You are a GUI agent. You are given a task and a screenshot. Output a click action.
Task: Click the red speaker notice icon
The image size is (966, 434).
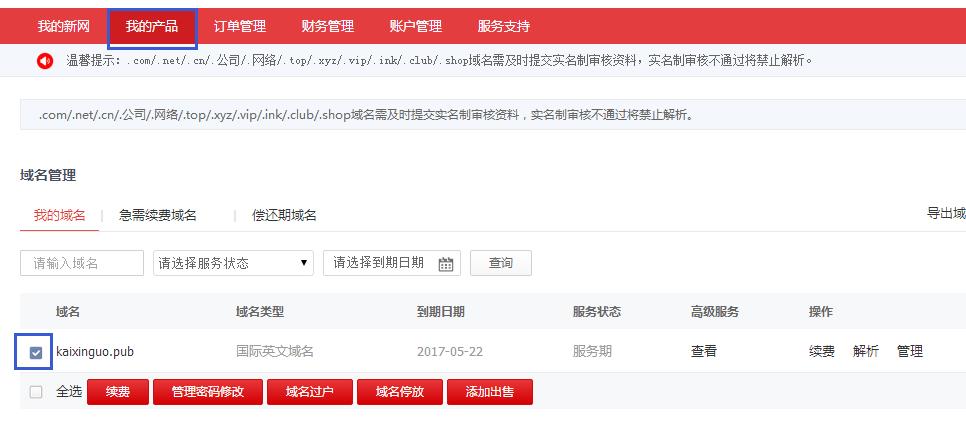(x=45, y=60)
